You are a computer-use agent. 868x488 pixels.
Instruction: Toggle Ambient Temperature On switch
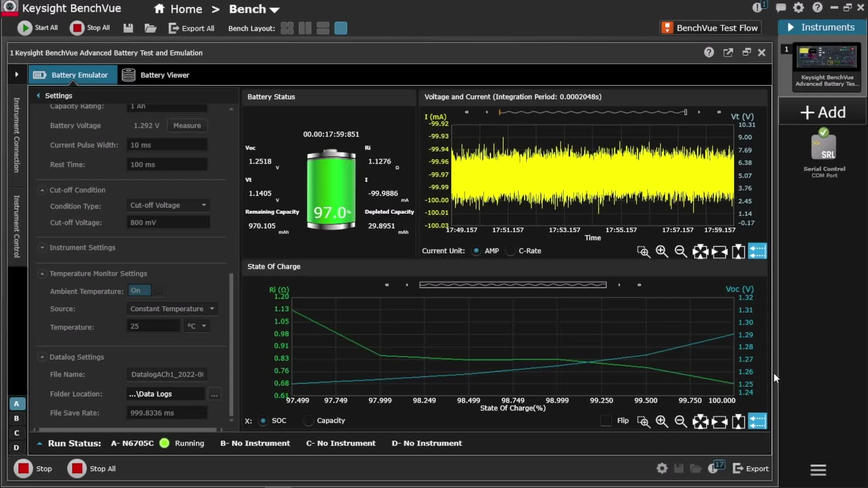pos(146,291)
